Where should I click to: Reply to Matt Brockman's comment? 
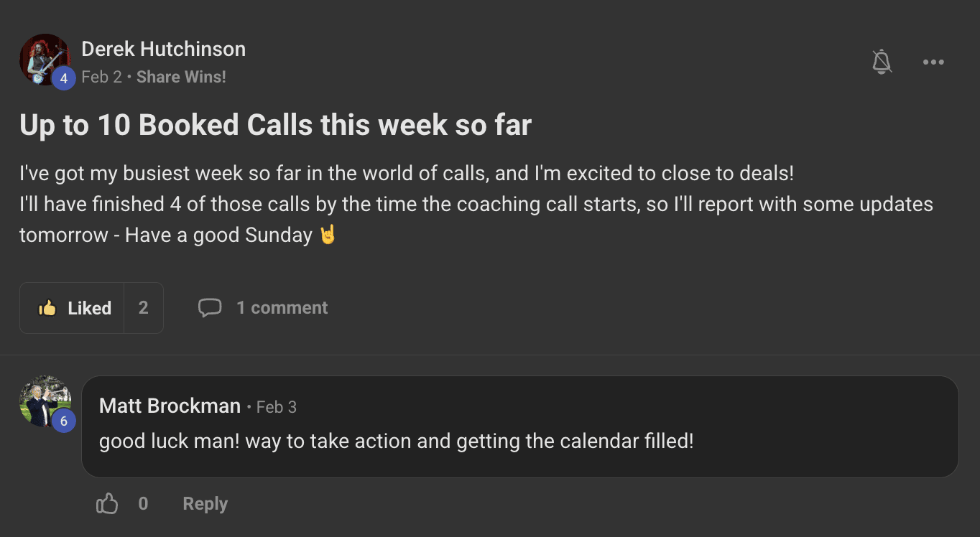(x=205, y=504)
